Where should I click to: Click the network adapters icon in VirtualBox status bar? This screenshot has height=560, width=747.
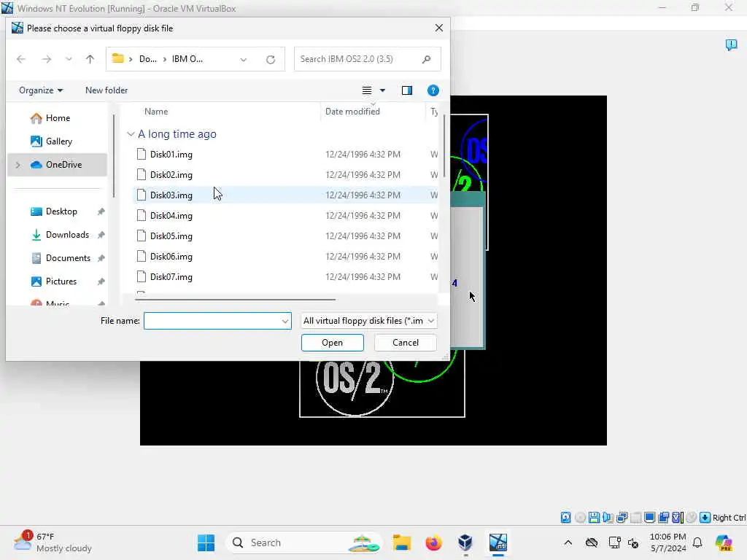click(x=622, y=517)
